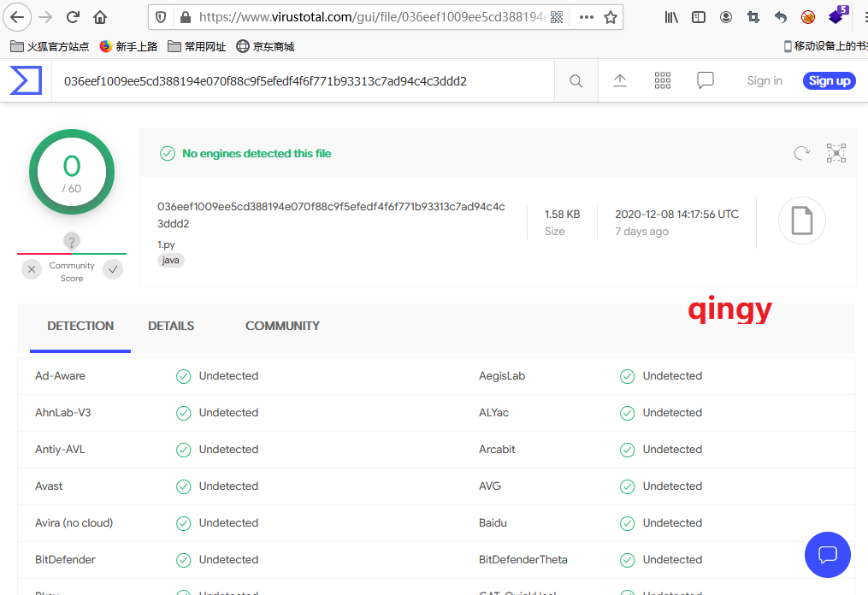Viewport: 868px width, 595px height.
Task: Click the VirusTotal sigma logo
Action: tap(26, 80)
